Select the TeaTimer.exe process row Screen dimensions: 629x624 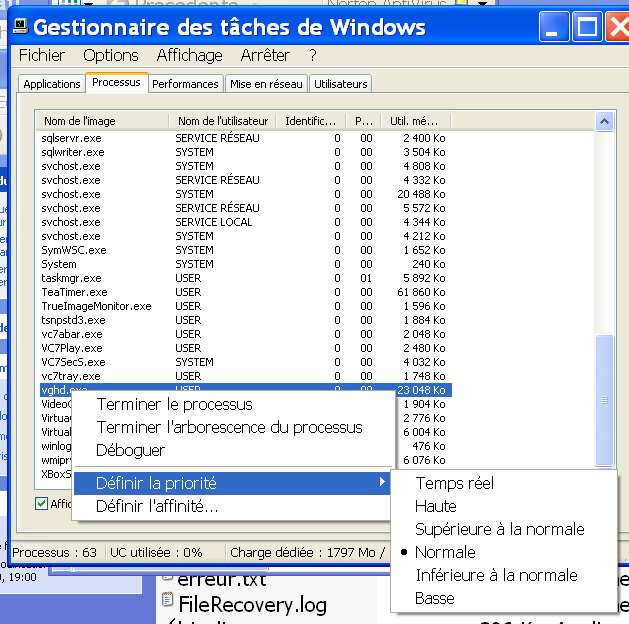coord(246,292)
